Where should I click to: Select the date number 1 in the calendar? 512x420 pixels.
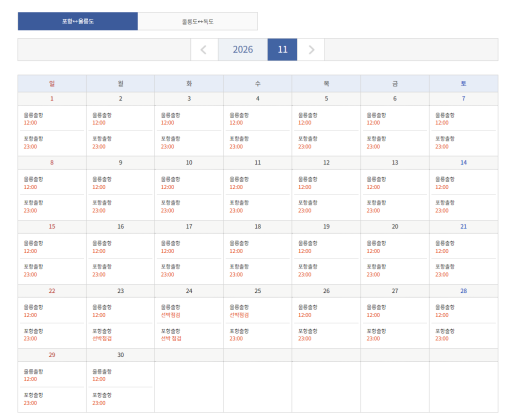52,98
